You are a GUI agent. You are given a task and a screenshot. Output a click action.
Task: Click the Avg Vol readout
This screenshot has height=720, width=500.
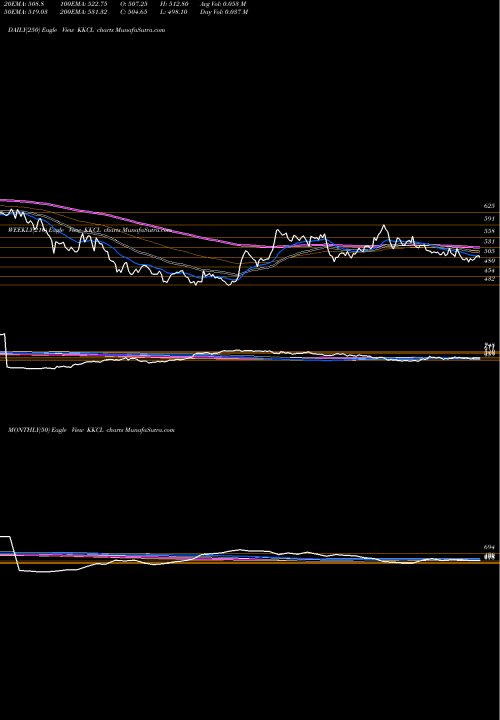[224, 4]
